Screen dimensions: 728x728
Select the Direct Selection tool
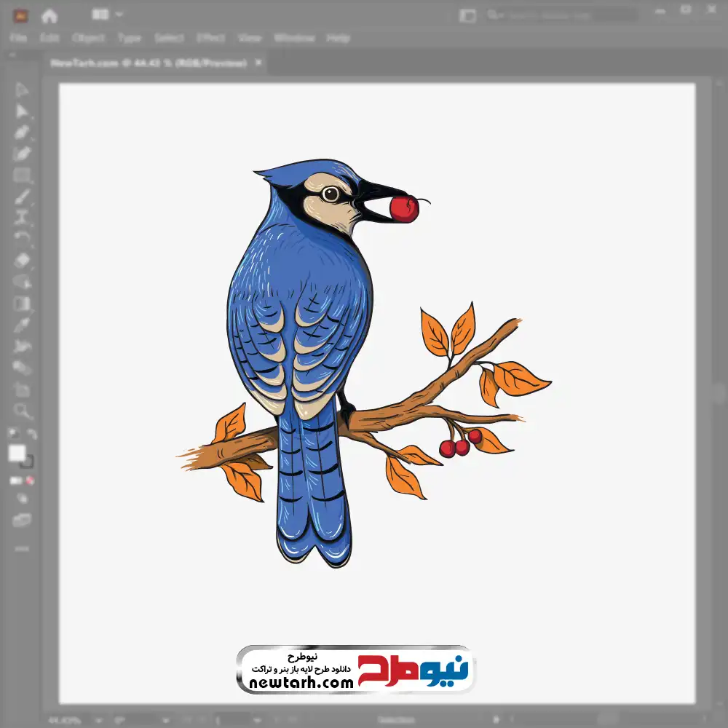point(22,111)
